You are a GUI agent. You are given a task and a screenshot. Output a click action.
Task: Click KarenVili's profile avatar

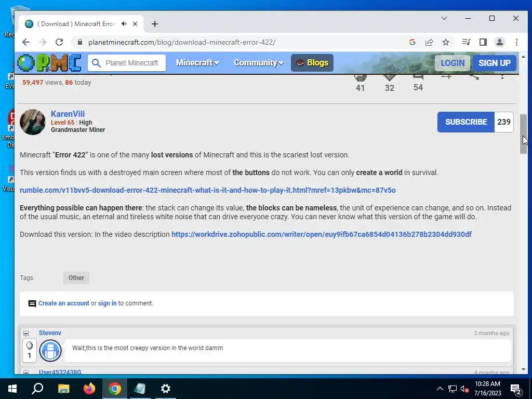(33, 122)
